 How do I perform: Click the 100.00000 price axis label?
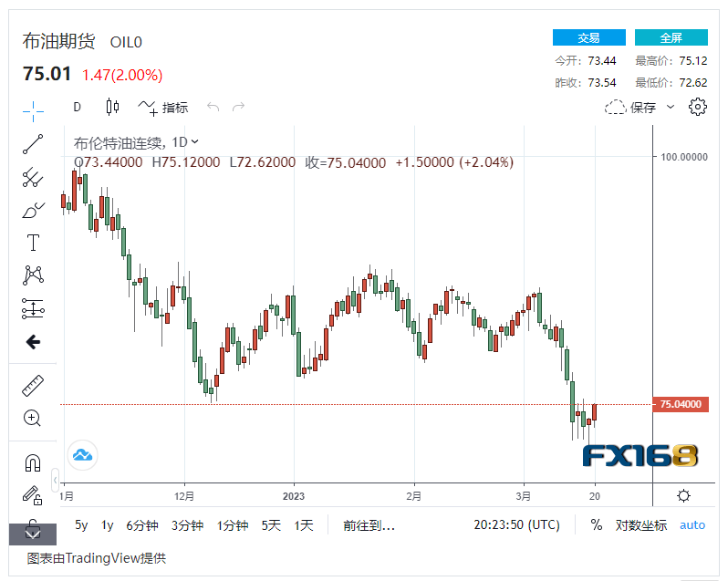[x=684, y=157]
